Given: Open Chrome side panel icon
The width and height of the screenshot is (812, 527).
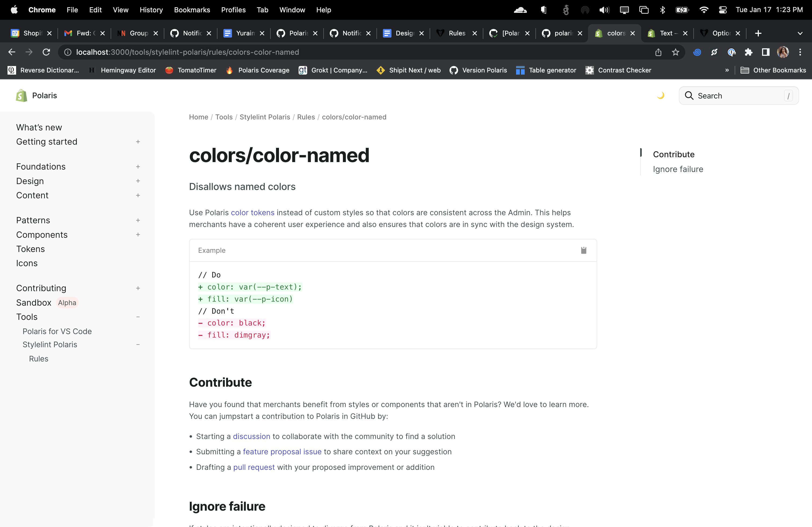Looking at the screenshot, I should (x=766, y=52).
